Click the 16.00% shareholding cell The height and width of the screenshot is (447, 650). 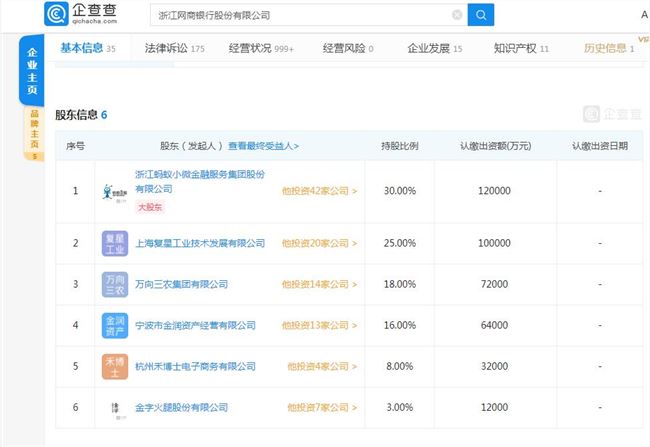400,326
